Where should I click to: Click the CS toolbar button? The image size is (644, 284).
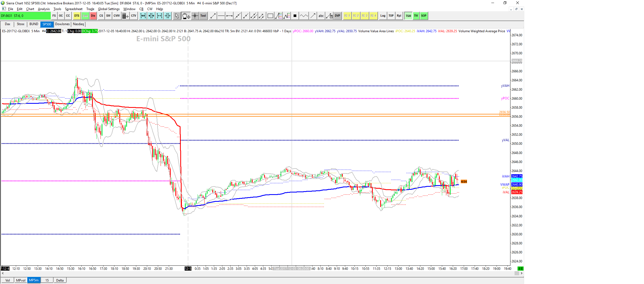[x=101, y=16]
